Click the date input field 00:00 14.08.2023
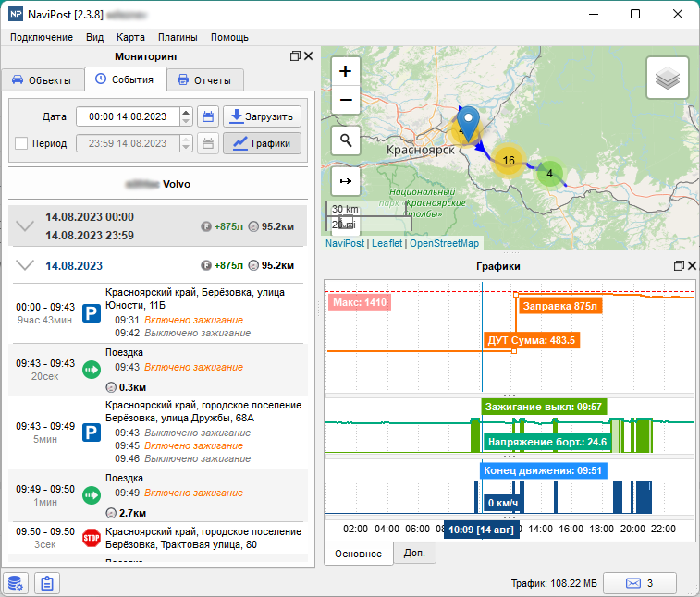 click(x=127, y=116)
